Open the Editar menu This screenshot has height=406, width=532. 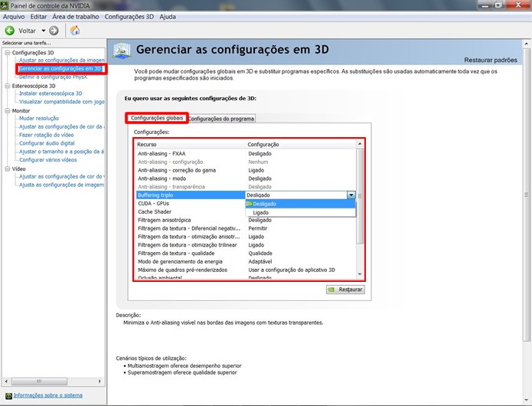click(x=38, y=17)
